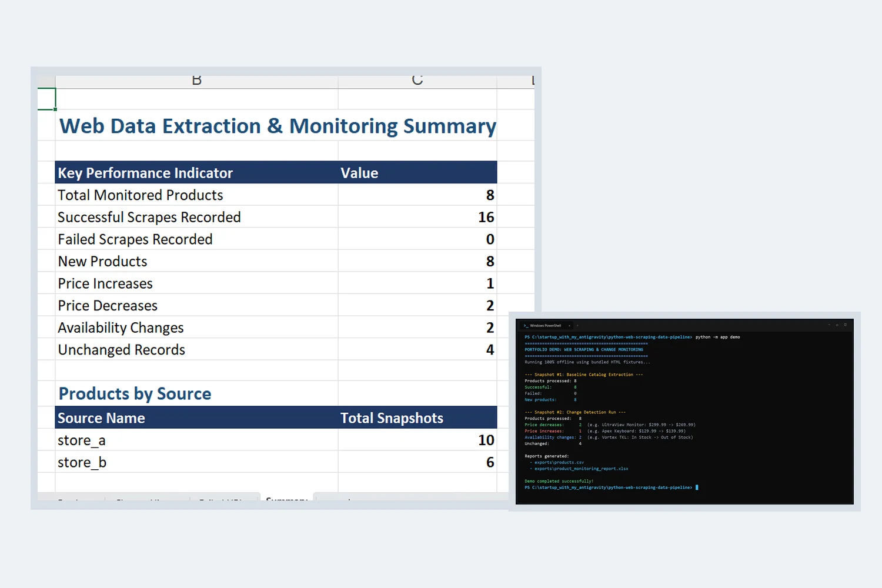Click the 'store_a' cell
Screen dimensions: 882x588
click(x=196, y=440)
